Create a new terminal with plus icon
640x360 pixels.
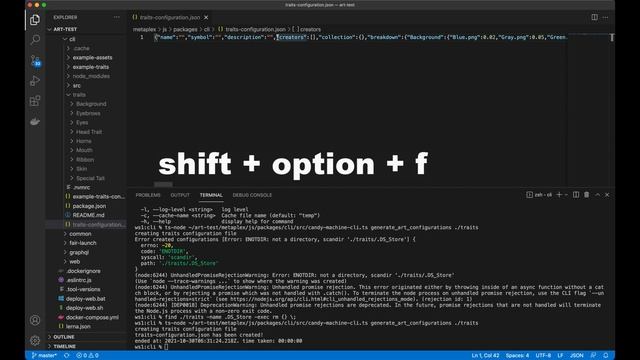(559, 195)
